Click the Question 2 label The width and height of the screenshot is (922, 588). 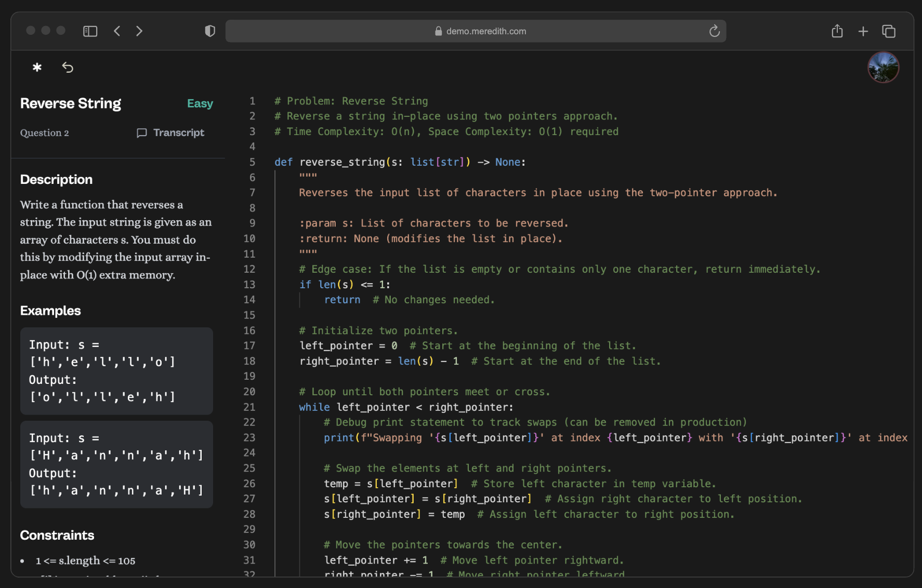45,133
